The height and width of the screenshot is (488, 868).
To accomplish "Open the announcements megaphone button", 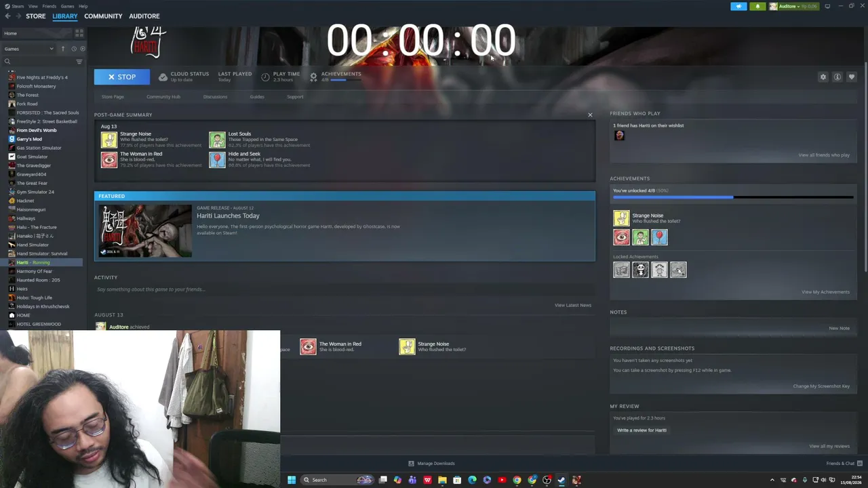I will click(738, 6).
